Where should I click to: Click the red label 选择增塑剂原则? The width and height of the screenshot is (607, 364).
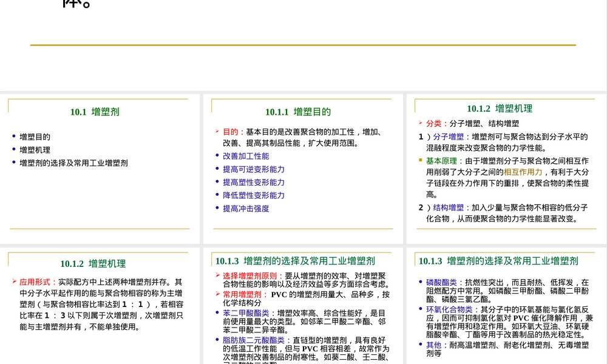[x=249, y=276]
